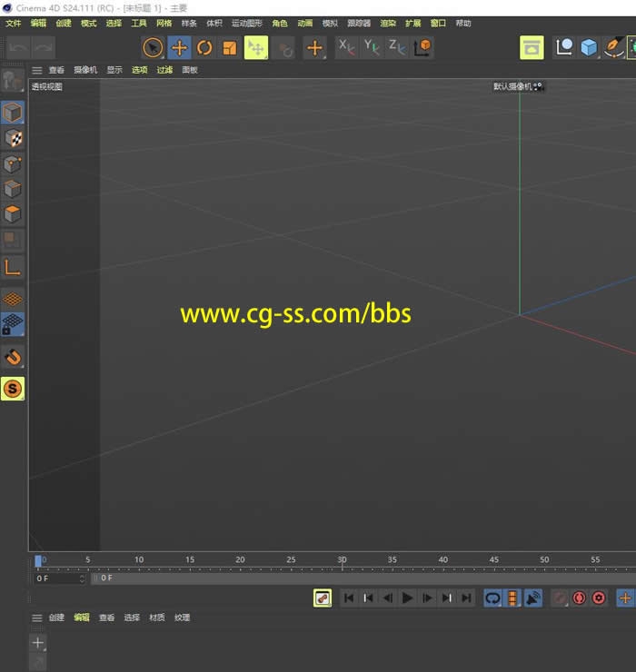
Task: Switch to Points mode in left sidebar
Action: 13,164
